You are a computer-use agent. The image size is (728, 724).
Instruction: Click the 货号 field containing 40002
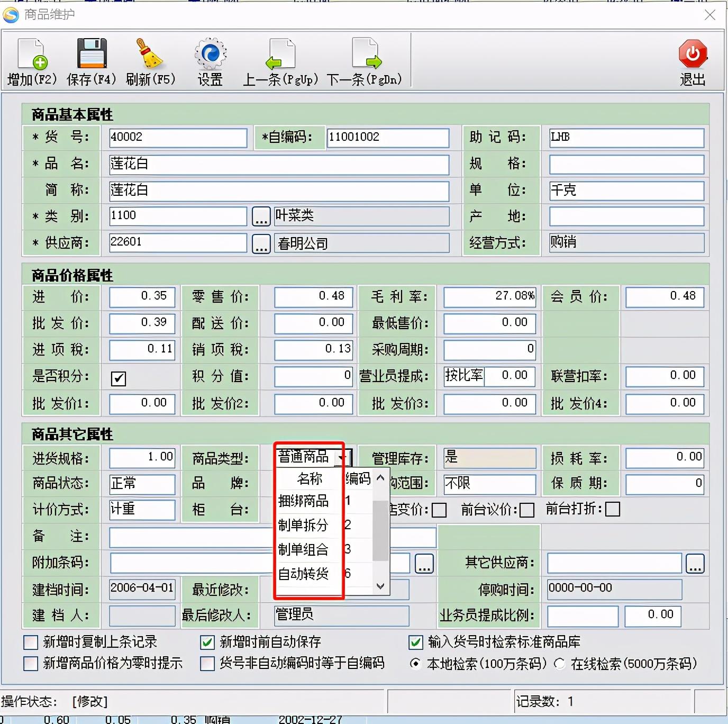[178, 138]
